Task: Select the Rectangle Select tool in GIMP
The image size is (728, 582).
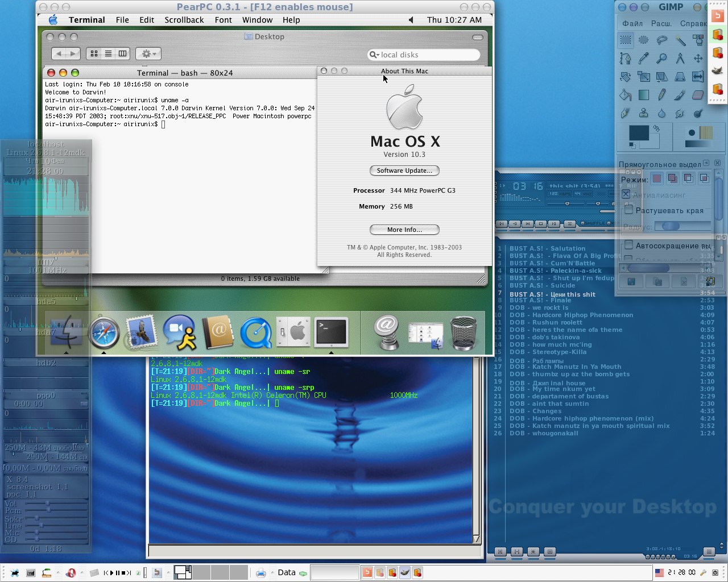Action: [x=626, y=40]
